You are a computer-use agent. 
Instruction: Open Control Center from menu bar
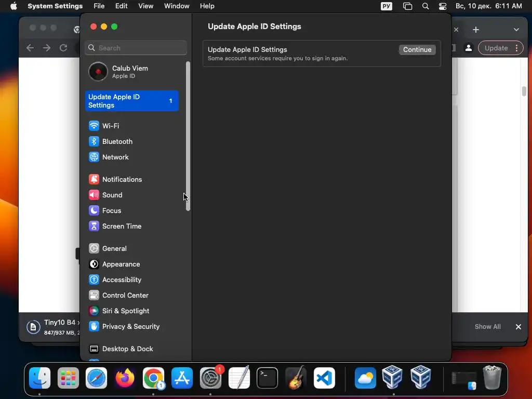[x=443, y=6]
